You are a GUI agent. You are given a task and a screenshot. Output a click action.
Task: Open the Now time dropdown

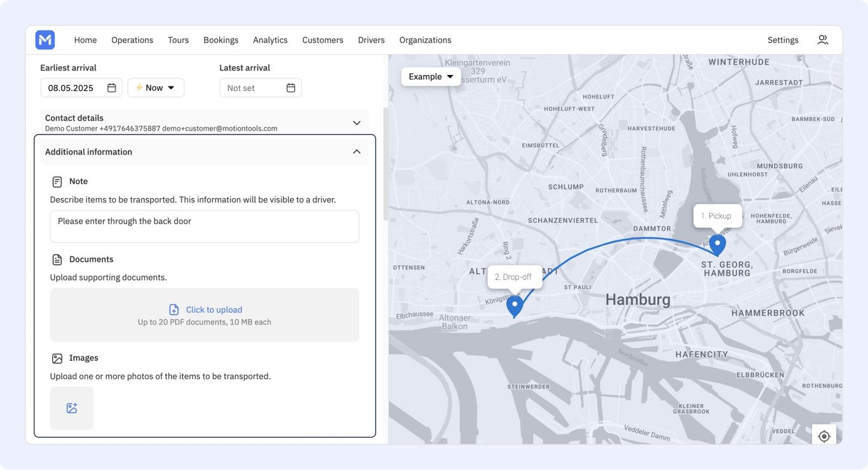(x=156, y=88)
